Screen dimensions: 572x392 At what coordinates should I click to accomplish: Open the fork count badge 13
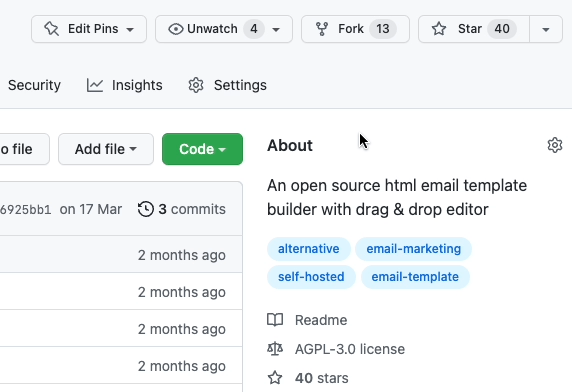point(383,29)
